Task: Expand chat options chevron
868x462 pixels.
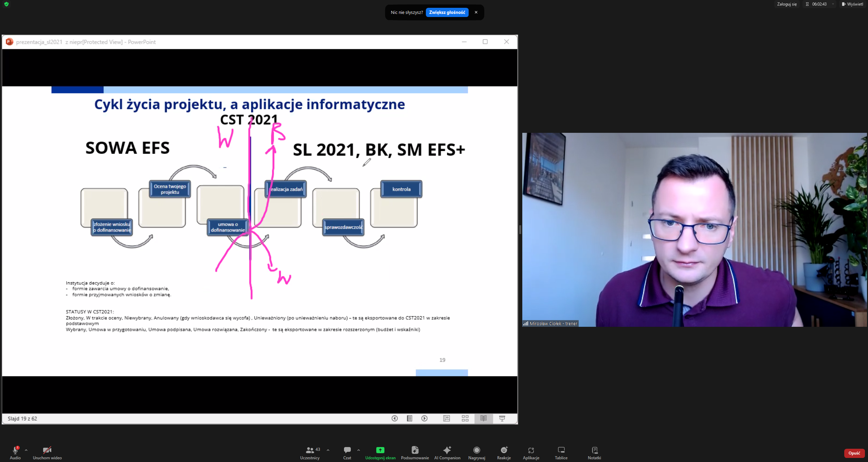Action: [359, 450]
